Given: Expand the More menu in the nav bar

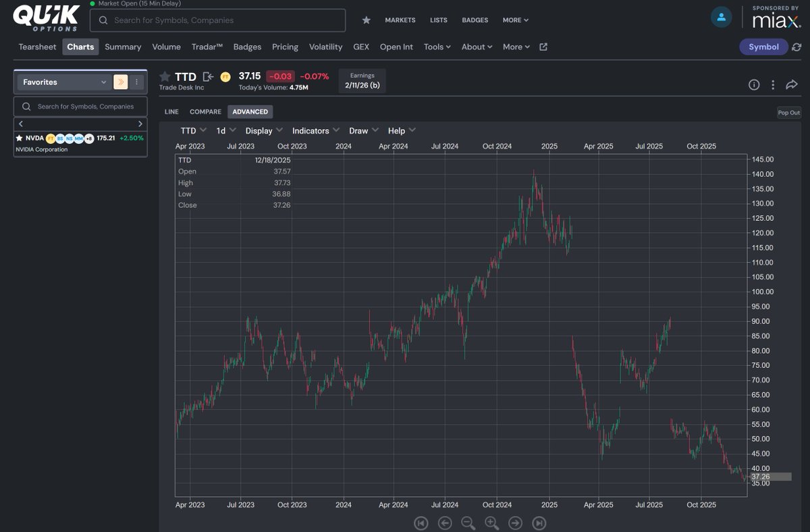Looking at the screenshot, I should [x=516, y=47].
